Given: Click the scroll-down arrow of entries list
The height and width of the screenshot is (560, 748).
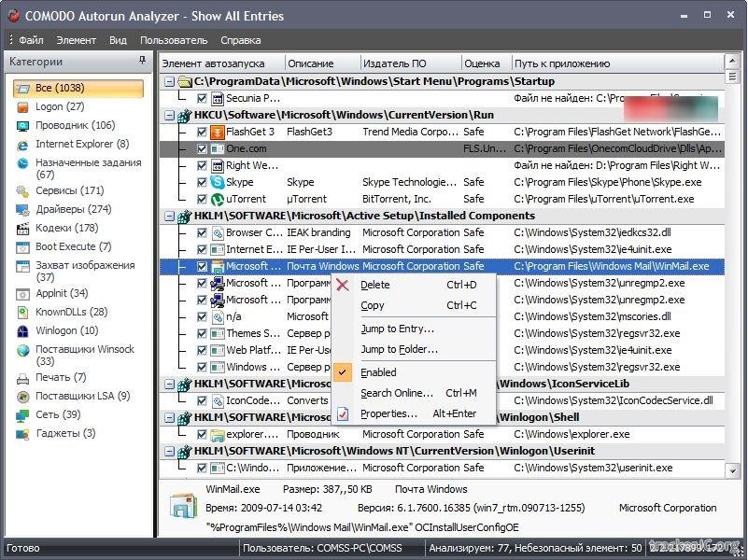Looking at the screenshot, I should point(730,470).
